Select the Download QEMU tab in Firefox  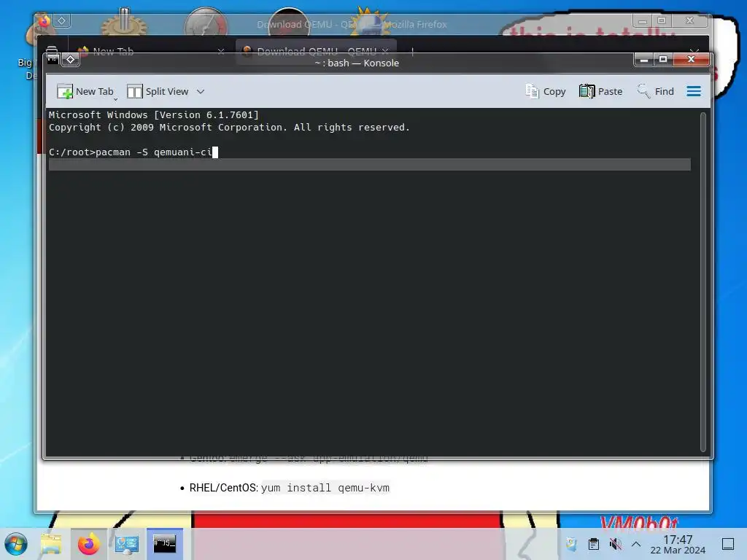316,50
